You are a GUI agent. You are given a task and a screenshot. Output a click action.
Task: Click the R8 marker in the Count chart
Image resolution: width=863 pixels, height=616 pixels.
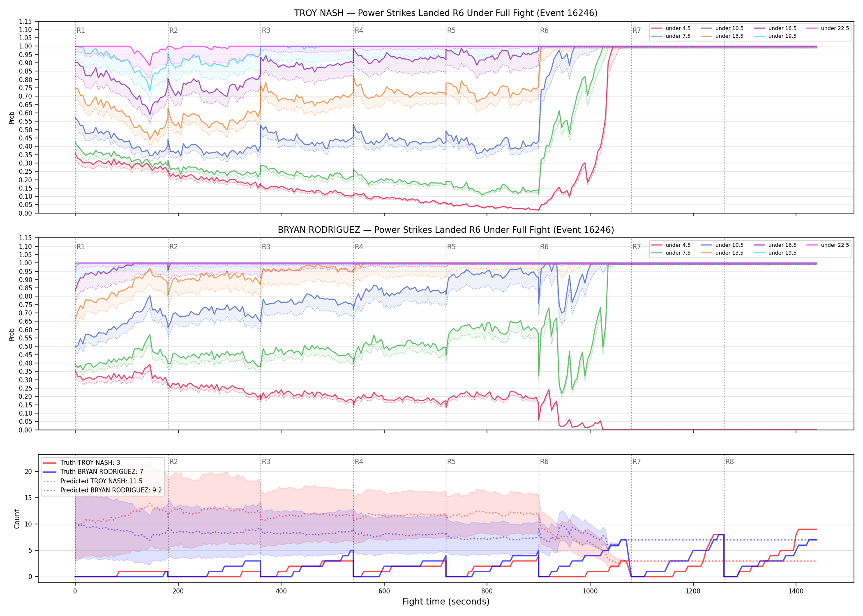[729, 462]
